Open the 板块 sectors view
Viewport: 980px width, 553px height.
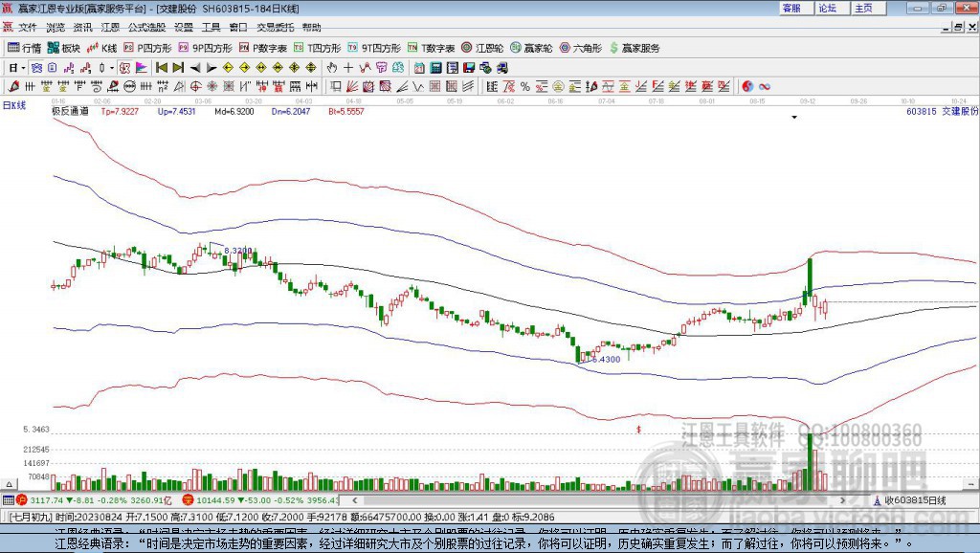coord(64,48)
